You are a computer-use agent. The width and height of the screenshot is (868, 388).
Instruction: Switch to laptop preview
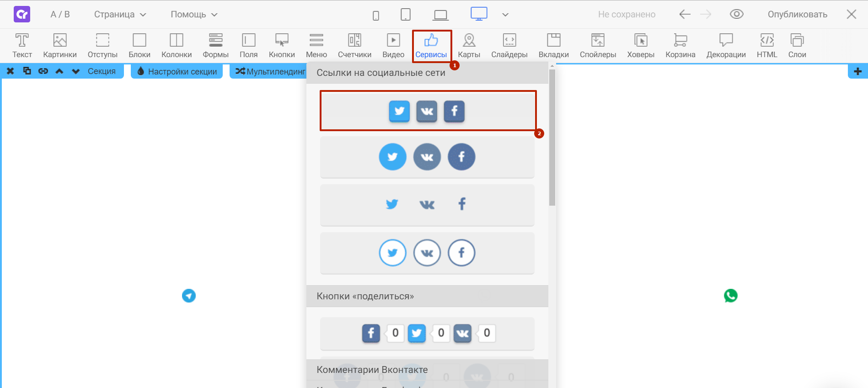point(440,16)
